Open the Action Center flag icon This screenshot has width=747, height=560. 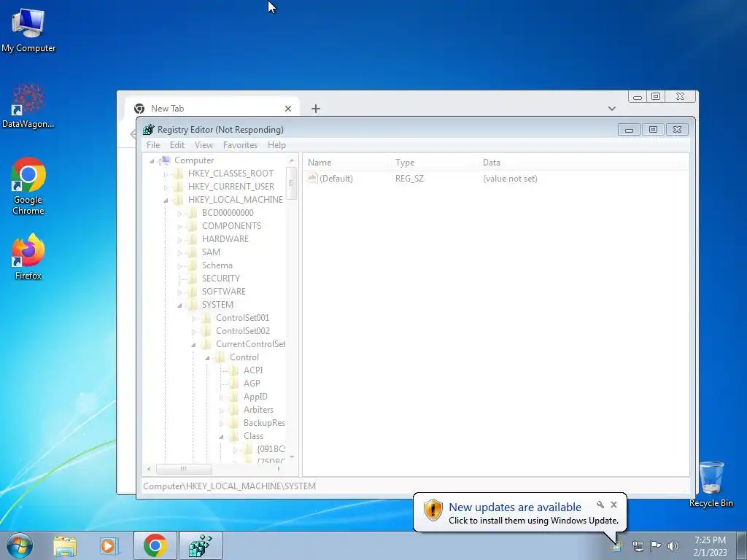pos(656,546)
